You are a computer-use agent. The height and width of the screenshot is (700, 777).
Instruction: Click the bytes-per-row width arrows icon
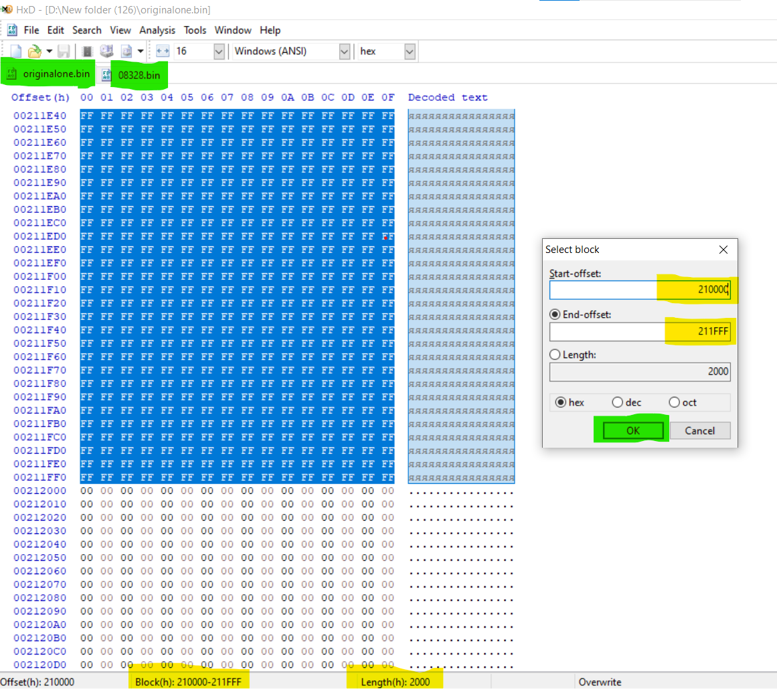[x=162, y=52]
